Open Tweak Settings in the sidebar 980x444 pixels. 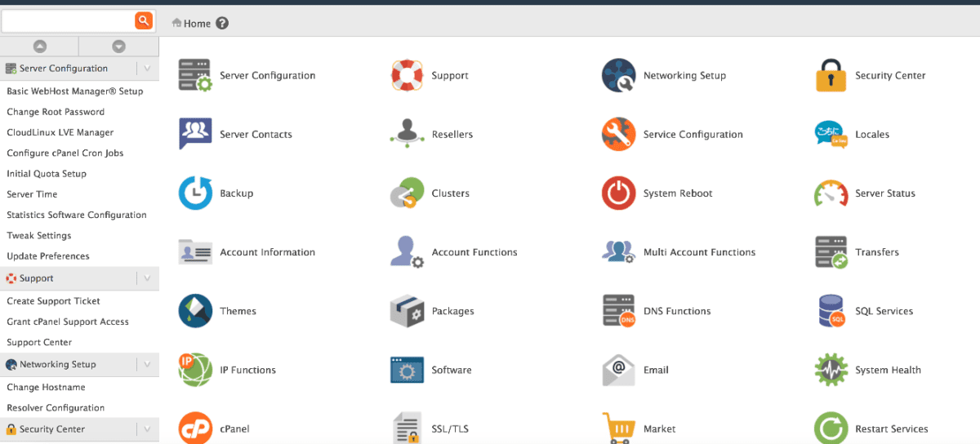(x=39, y=236)
